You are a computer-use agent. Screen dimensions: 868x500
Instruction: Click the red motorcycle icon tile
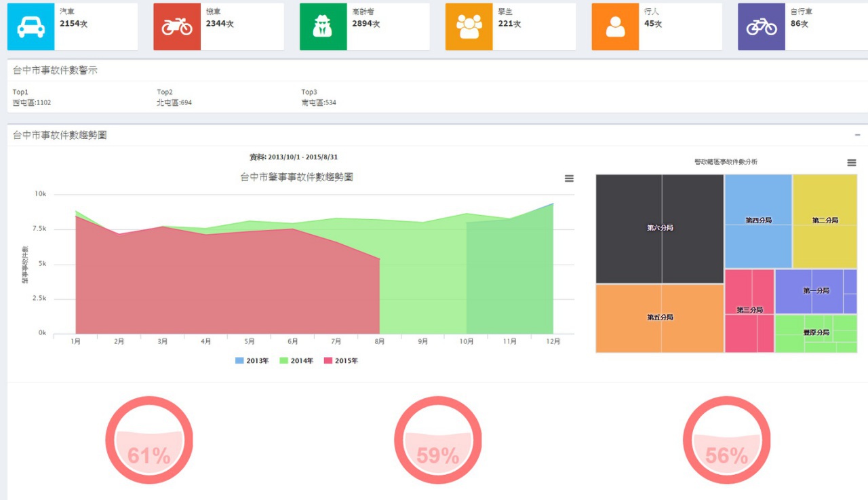[x=177, y=26]
